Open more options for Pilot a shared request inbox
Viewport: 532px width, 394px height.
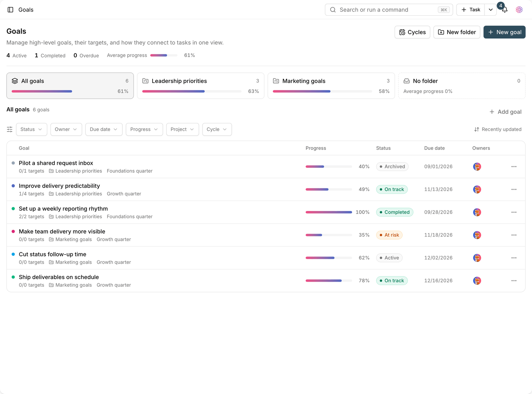coord(514,166)
